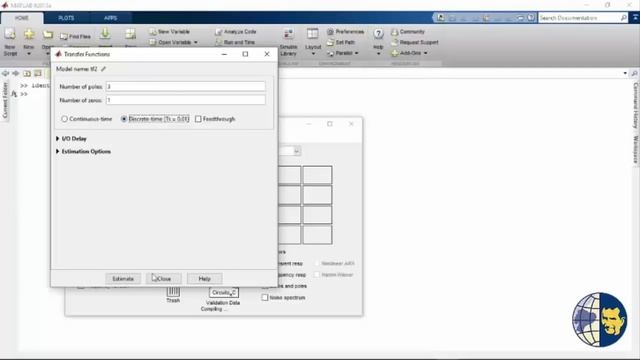The width and height of the screenshot is (640, 360).
Task: Click the Find Files button
Action: click(76, 36)
